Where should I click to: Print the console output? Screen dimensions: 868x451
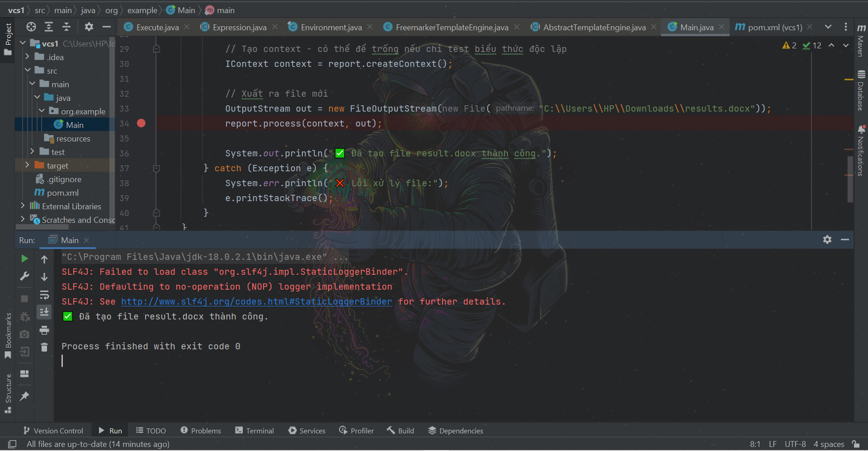coord(44,330)
